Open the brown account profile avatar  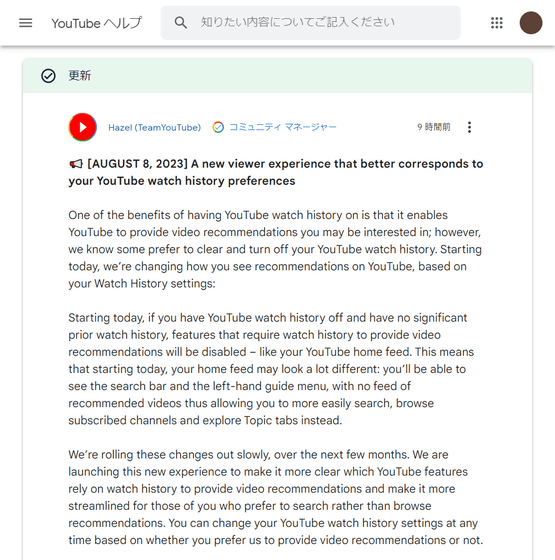tap(531, 23)
